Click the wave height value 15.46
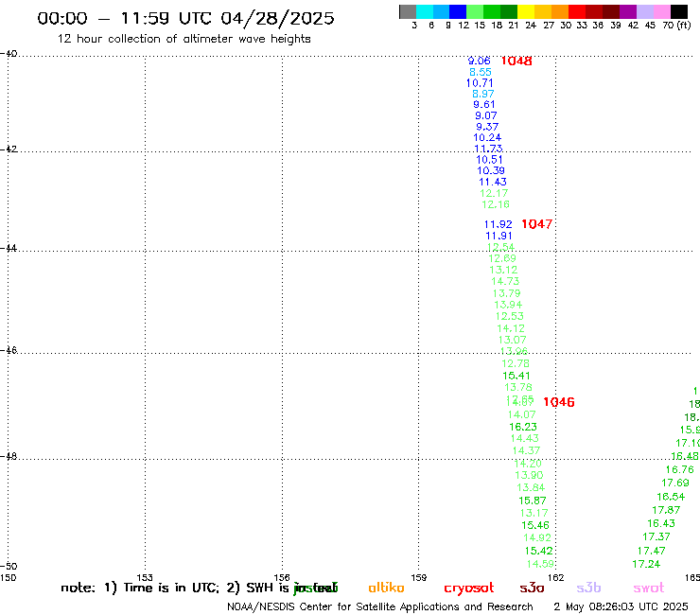 point(535,525)
